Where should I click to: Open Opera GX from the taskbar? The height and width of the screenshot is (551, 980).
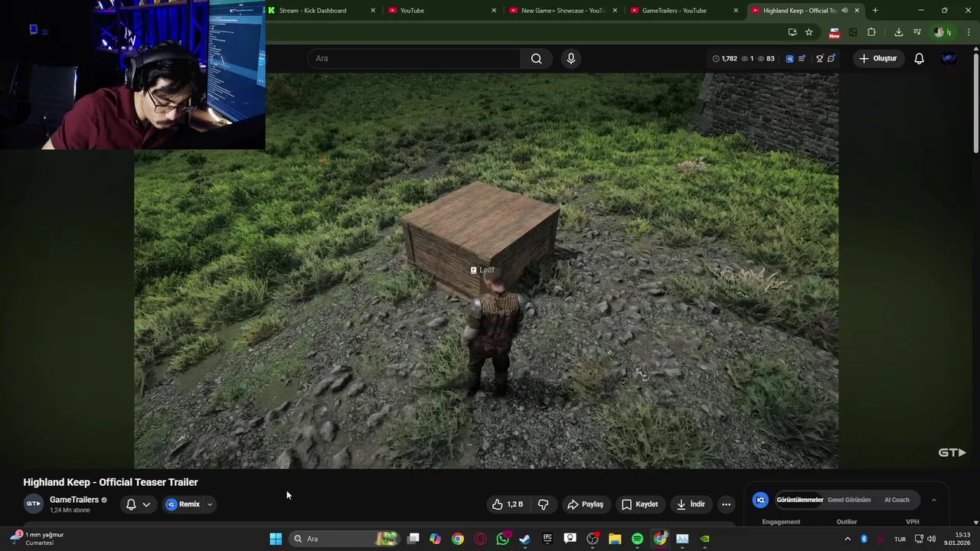click(480, 539)
